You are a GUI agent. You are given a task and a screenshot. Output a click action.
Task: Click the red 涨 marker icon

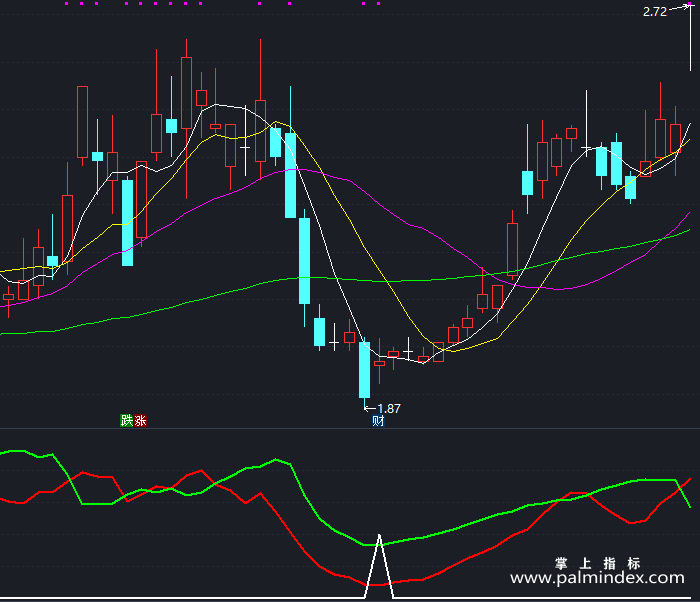click(x=140, y=420)
